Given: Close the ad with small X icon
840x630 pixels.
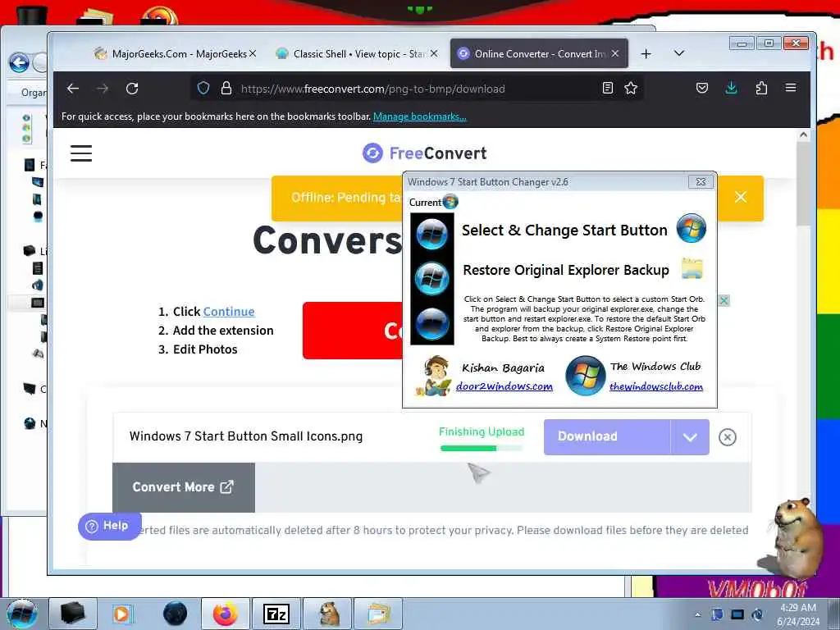Looking at the screenshot, I should (724, 300).
